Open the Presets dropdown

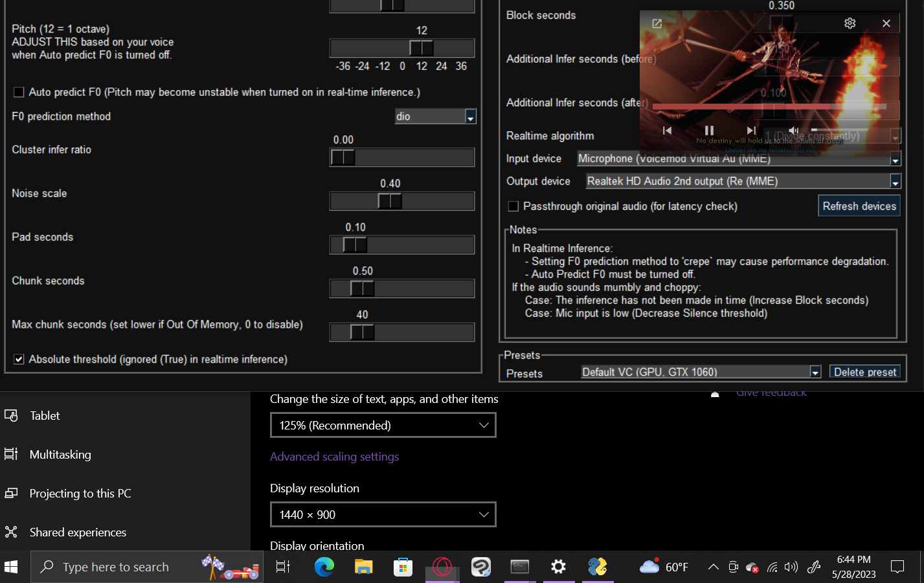701,372
